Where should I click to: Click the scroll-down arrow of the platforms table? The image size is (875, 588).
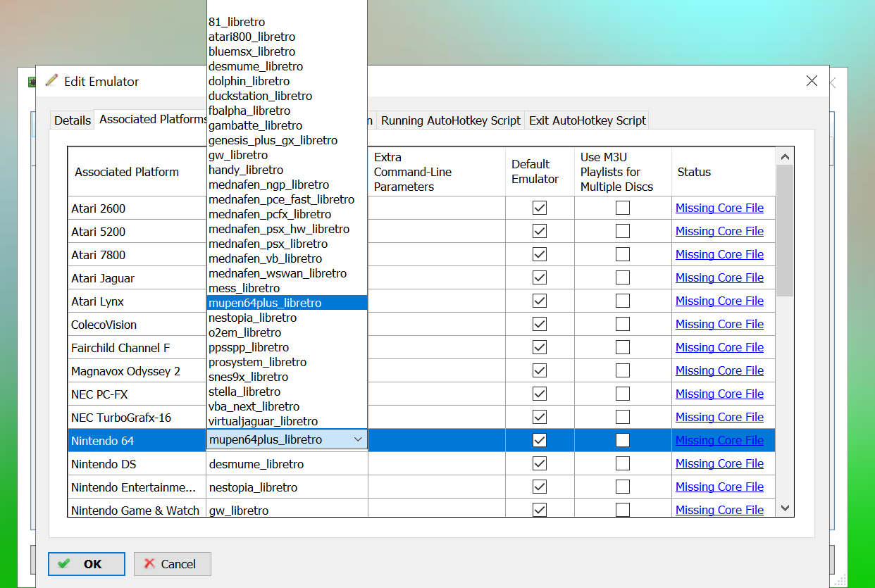(x=785, y=508)
